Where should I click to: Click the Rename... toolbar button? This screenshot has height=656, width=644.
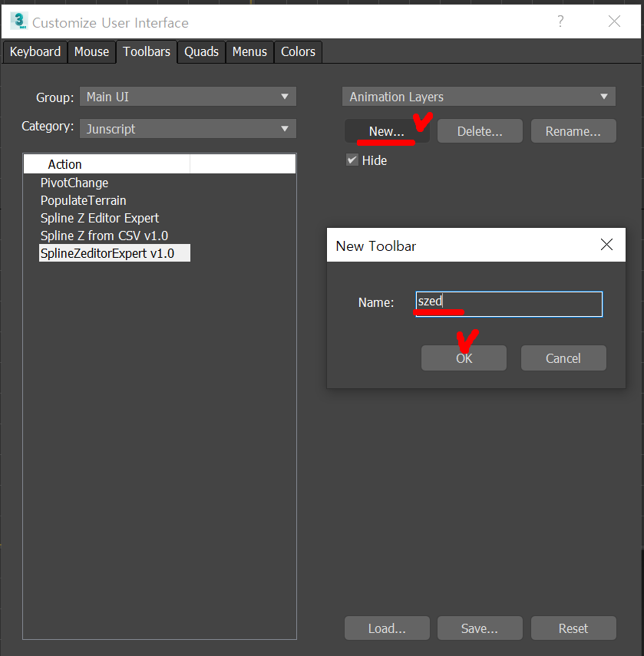[x=573, y=131]
